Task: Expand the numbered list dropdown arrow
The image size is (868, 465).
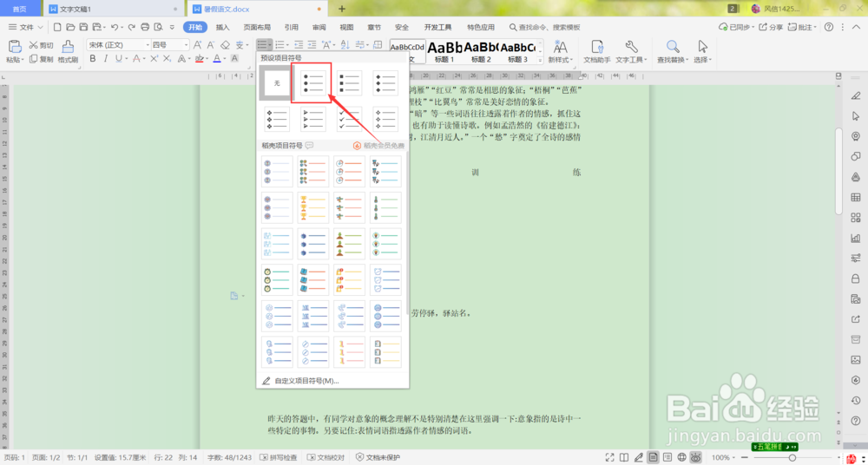Action: point(288,45)
